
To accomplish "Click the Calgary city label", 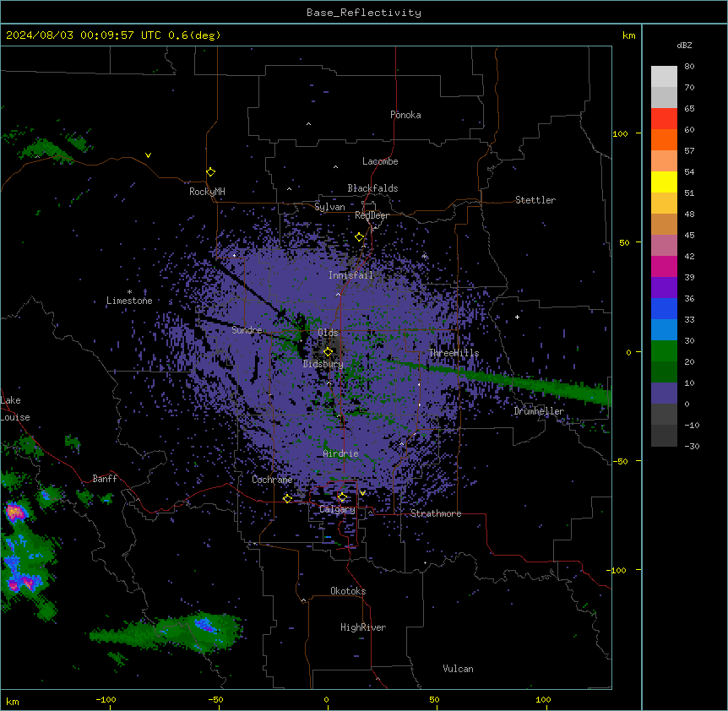I will pyautogui.click(x=337, y=509).
